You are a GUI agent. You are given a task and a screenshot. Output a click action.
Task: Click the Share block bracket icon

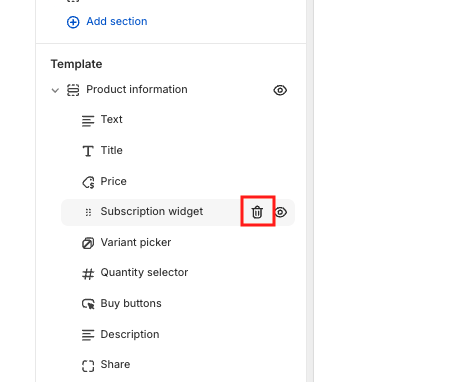88,365
